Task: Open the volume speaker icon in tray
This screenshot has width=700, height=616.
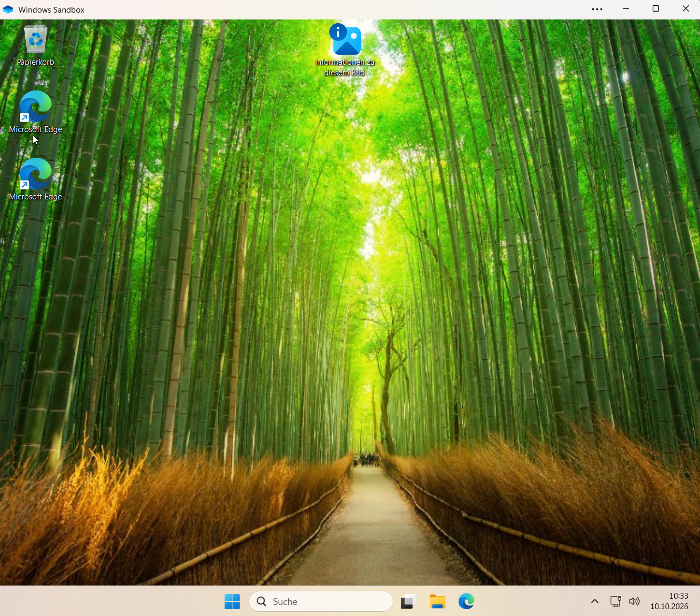Action: 634,601
